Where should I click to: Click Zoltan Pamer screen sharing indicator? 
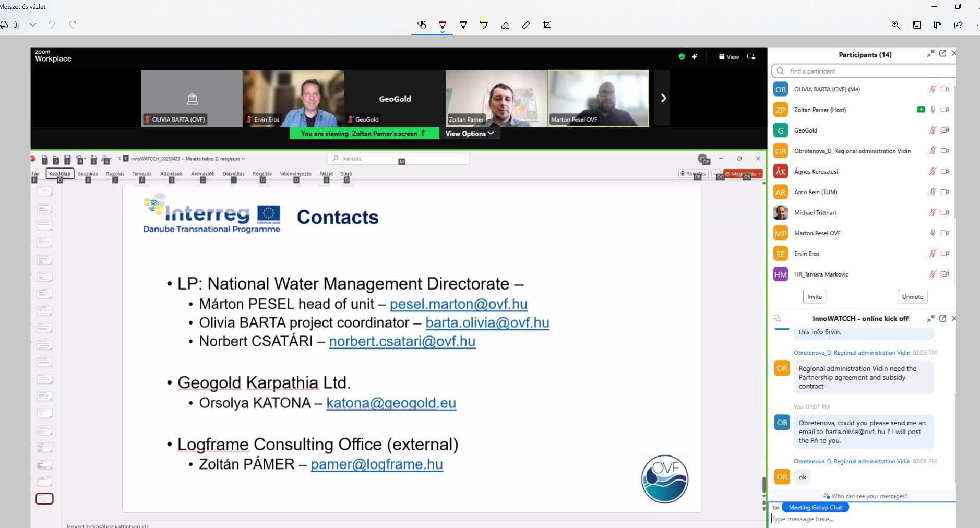coord(921,110)
